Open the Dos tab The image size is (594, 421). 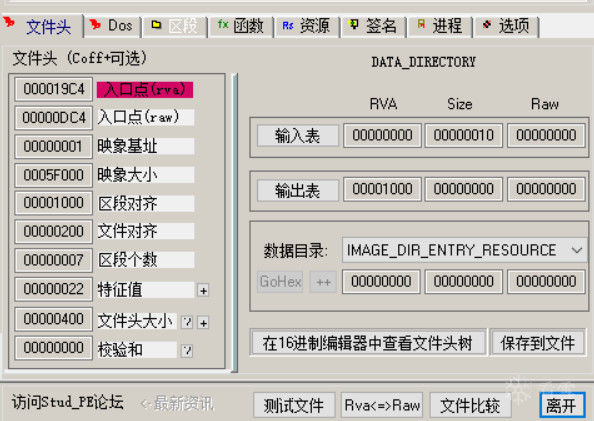tap(113, 27)
